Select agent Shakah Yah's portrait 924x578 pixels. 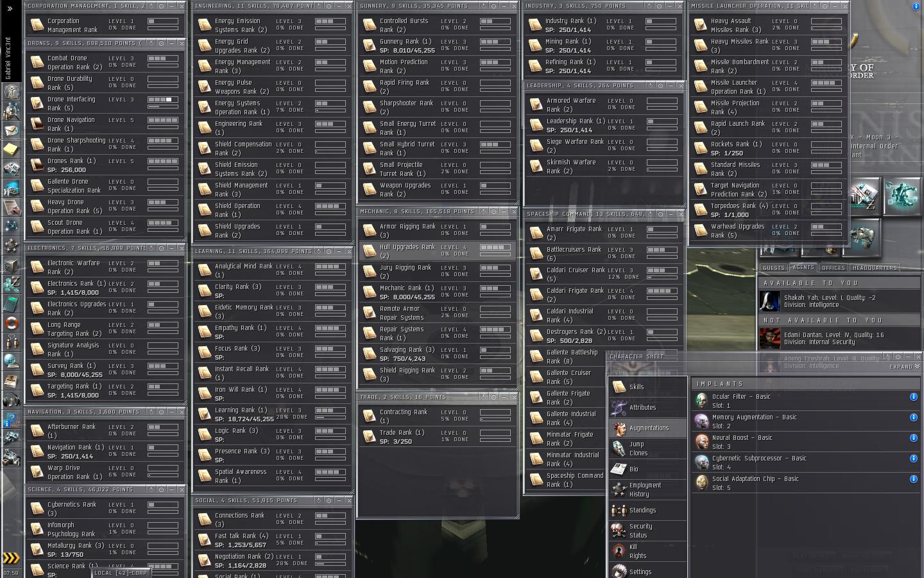click(x=769, y=301)
